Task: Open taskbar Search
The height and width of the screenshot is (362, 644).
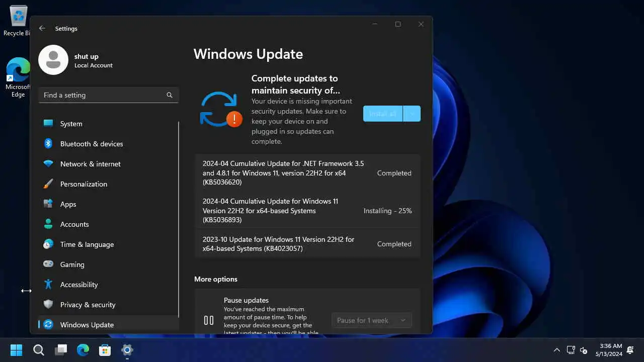Action: click(x=39, y=350)
